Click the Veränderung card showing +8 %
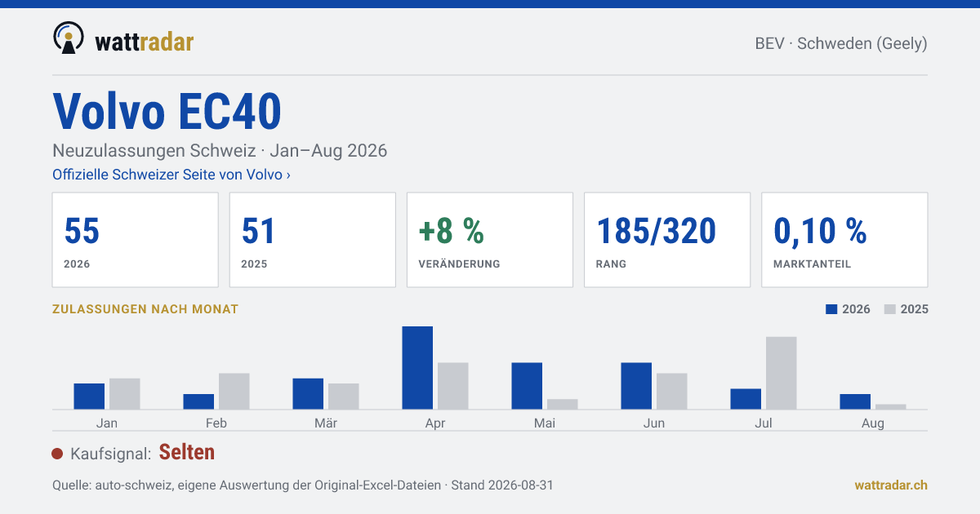Viewport: 980px width, 514px height. pos(490,240)
